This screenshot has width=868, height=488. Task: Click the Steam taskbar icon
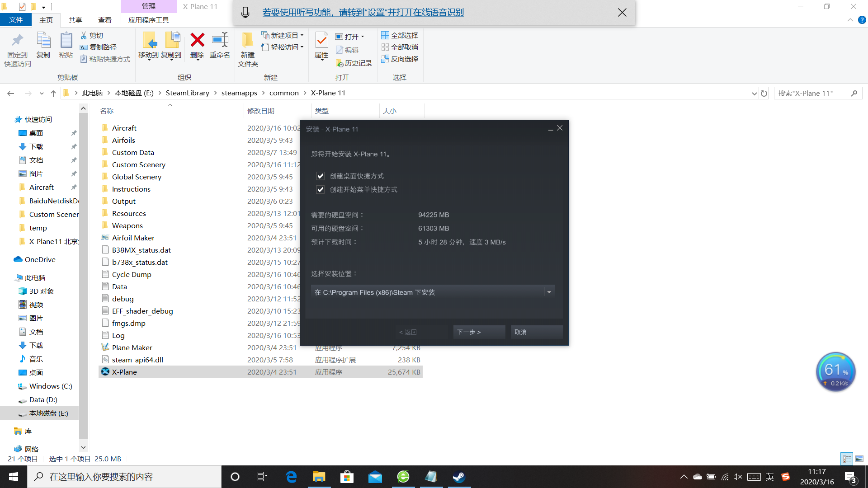coord(458,476)
